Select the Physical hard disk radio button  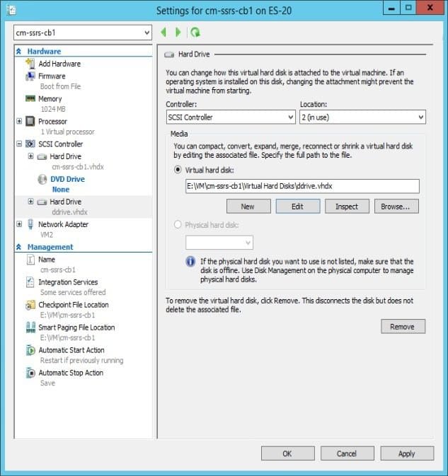[178, 225]
